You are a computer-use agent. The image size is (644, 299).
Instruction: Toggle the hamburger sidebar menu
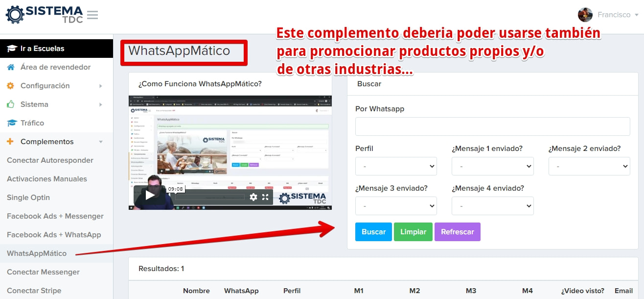coord(92,15)
